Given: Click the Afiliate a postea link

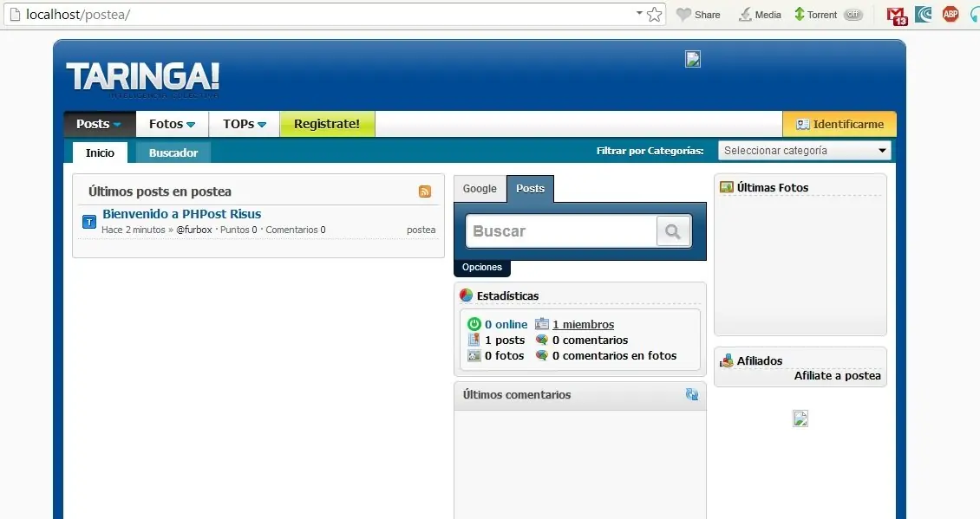Looking at the screenshot, I should click(x=838, y=375).
